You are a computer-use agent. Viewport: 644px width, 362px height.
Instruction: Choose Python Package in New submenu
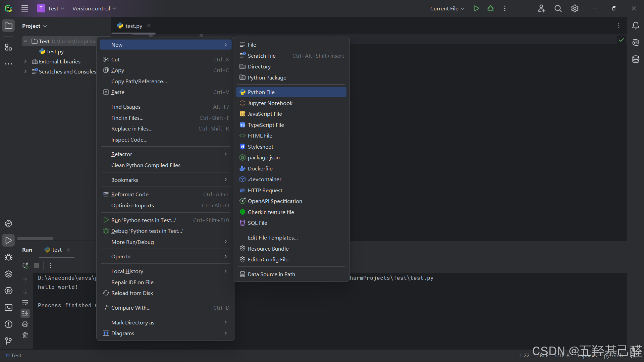291,77
